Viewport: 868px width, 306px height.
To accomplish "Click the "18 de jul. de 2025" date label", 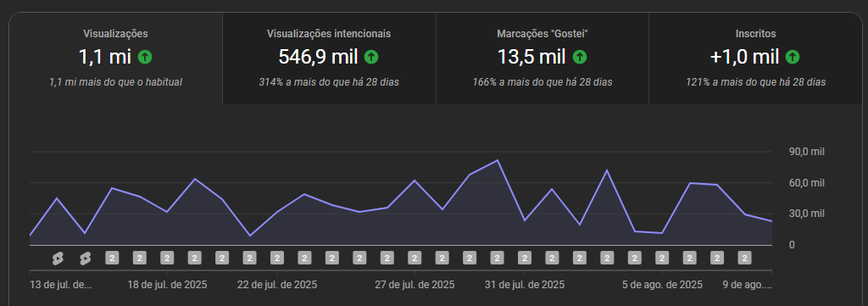I will click(x=167, y=285).
